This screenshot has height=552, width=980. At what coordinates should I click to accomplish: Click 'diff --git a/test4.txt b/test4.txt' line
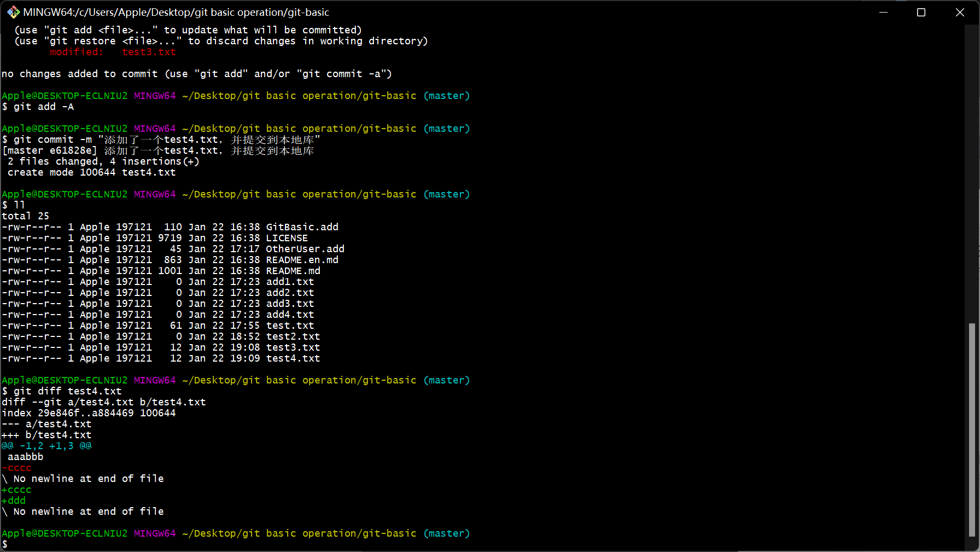(104, 402)
